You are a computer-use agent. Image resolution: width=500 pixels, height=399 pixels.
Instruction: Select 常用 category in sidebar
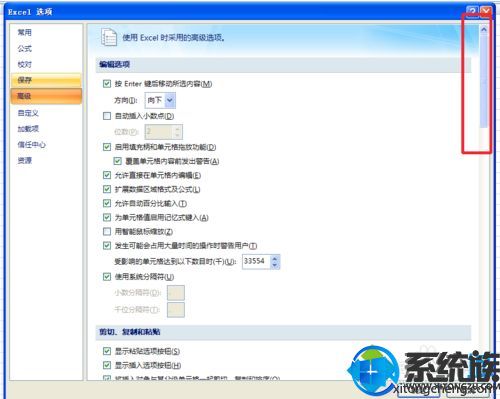coord(25,32)
